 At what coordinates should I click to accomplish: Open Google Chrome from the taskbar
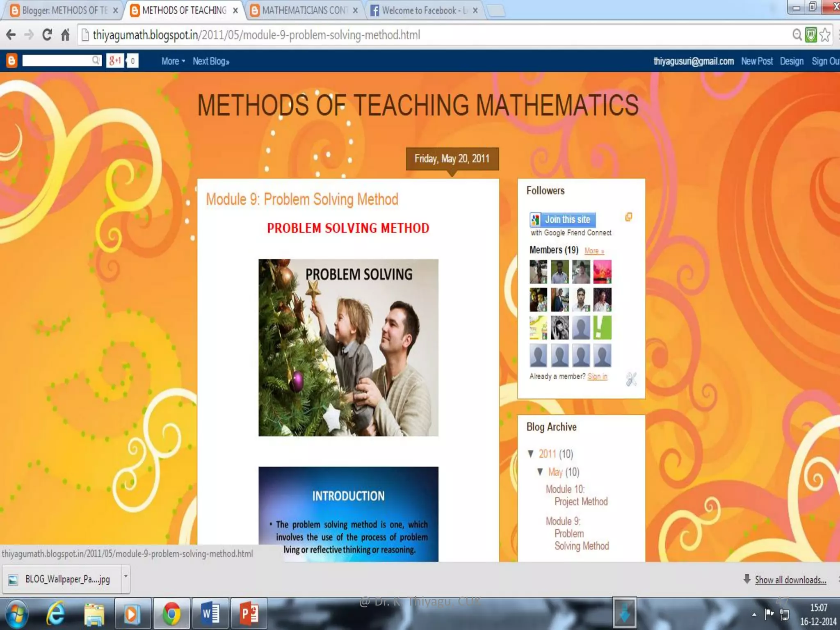point(171,614)
